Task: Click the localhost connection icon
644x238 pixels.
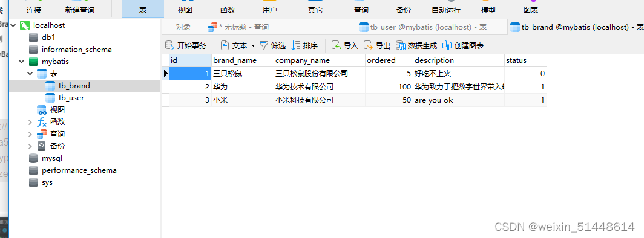Action: 25,25
